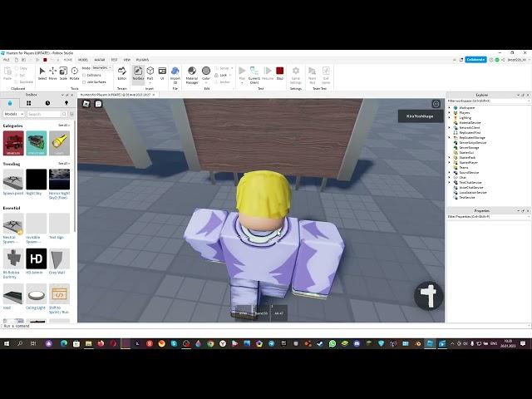Switch Current: Client view

click(x=254, y=75)
